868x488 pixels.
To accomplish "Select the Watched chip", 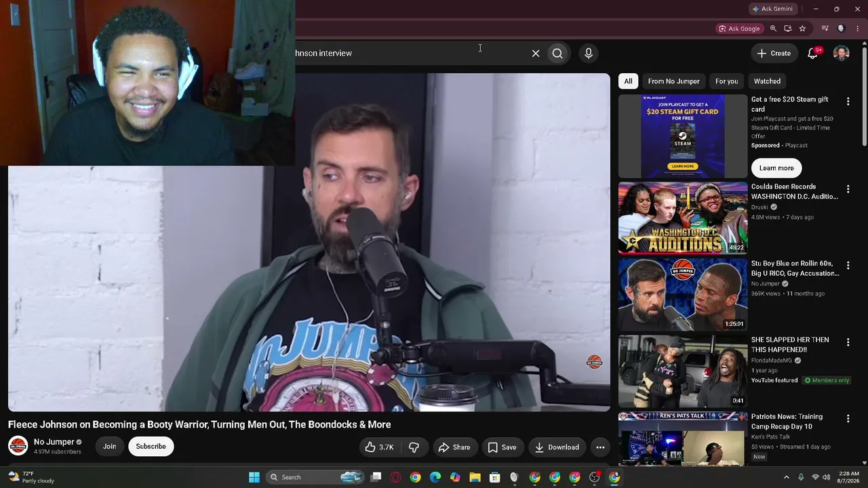I will click(767, 81).
